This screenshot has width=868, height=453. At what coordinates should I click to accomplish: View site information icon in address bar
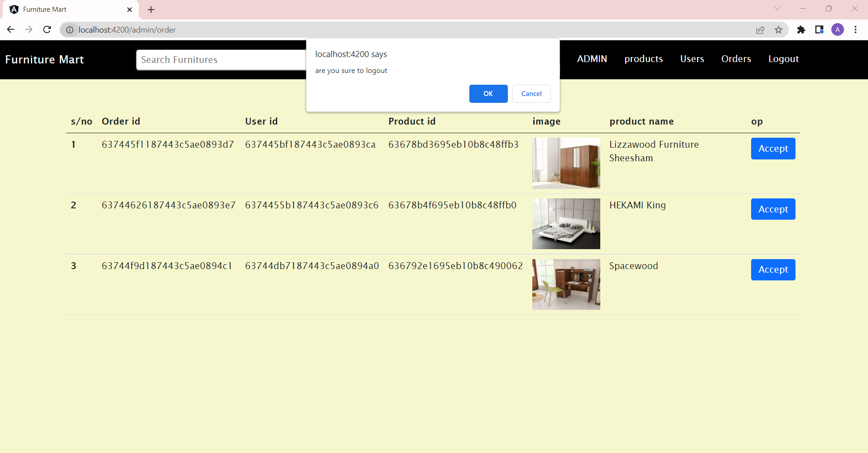coord(70,30)
